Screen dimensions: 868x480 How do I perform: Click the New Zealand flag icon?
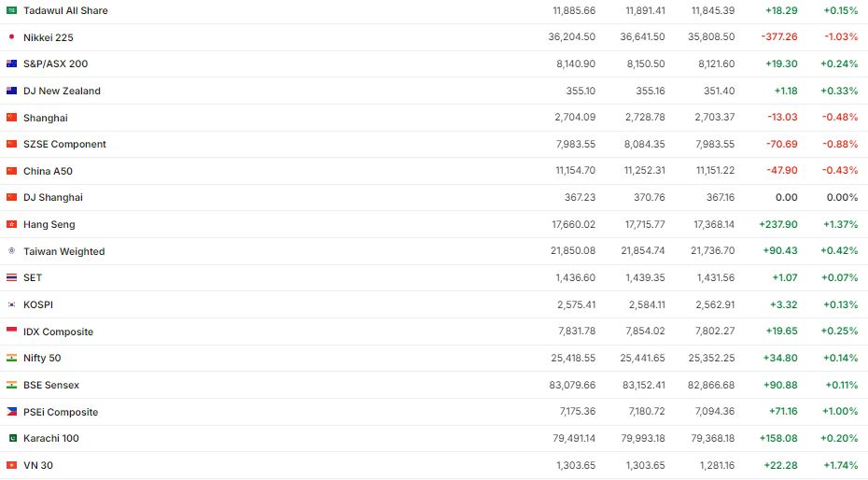click(x=11, y=91)
